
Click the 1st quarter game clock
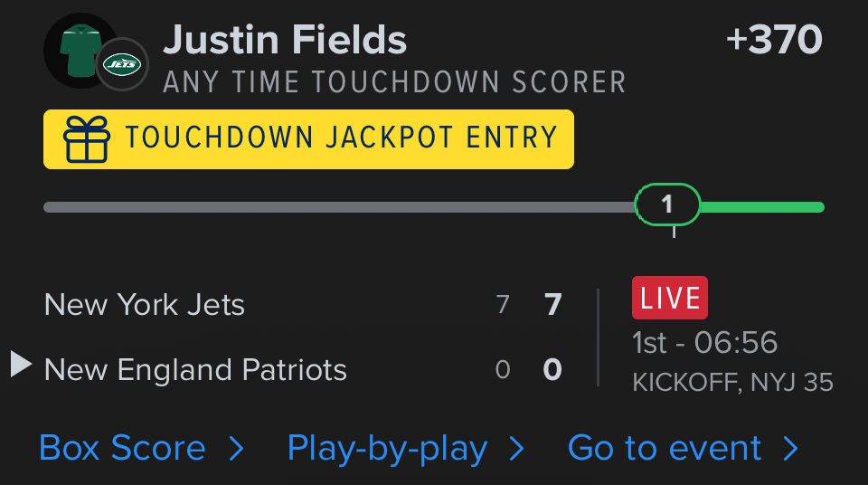pyautogui.click(x=704, y=343)
